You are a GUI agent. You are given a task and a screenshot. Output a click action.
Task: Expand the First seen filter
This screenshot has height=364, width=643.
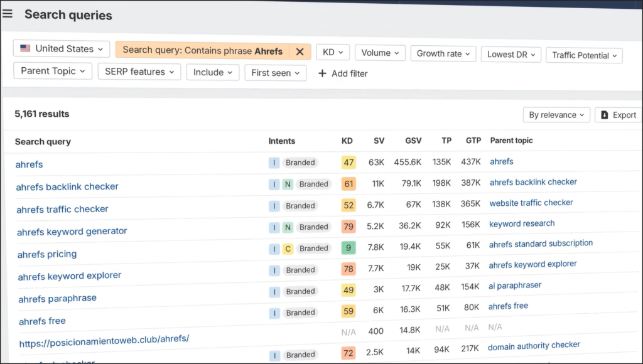276,73
